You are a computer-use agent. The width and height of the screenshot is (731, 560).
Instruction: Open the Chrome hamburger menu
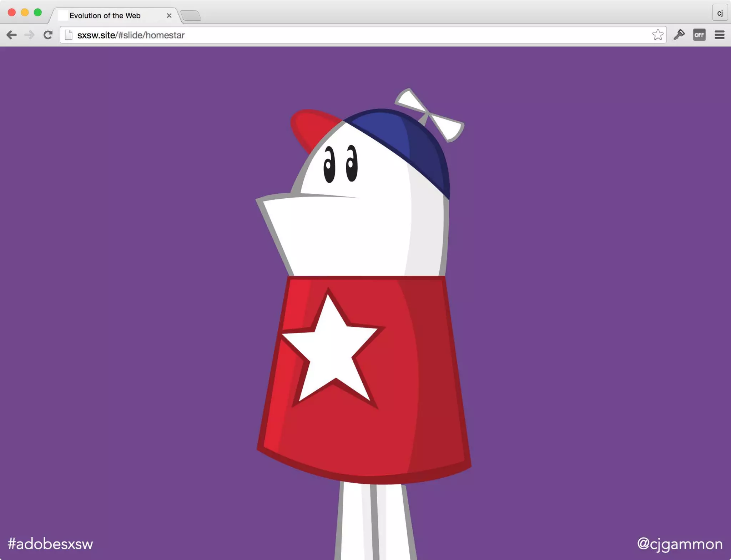[x=719, y=35]
